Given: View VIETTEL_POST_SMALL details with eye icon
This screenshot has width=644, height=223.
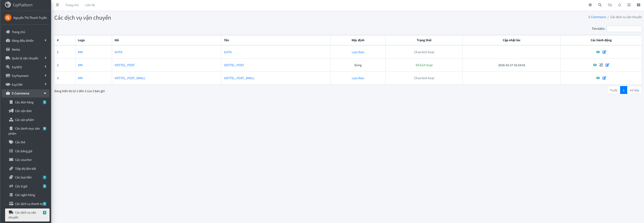Looking at the screenshot, I should (598, 78).
